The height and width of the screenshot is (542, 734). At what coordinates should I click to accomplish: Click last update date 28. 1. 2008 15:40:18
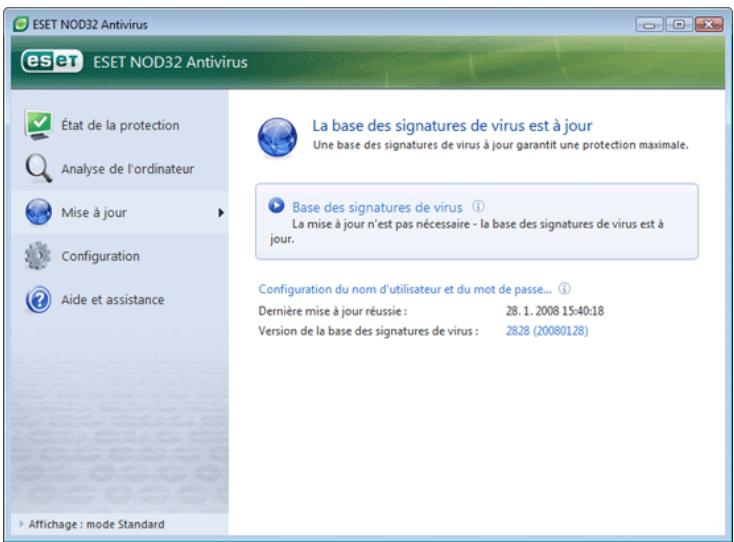pos(555,311)
